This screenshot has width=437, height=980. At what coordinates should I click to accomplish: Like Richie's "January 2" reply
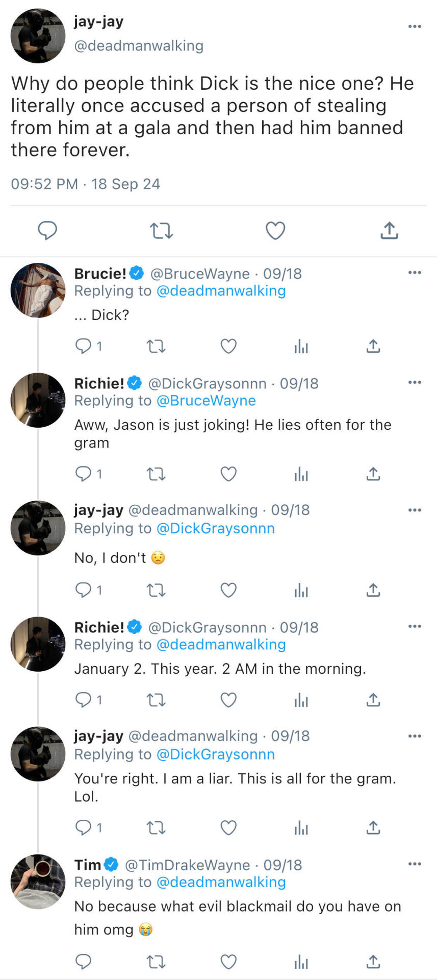point(228,700)
